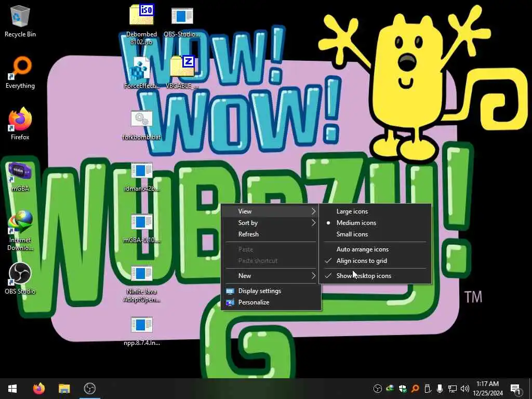
Task: Select the mGBA-0.10 installer icon
Action: 141,229
